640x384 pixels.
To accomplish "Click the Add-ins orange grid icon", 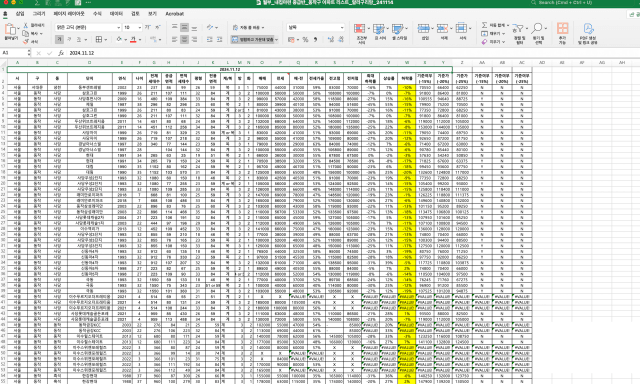I will (x=562, y=28).
